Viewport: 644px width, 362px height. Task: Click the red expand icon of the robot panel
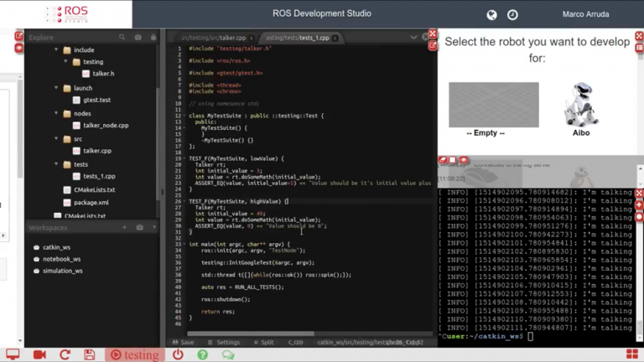[640, 36]
